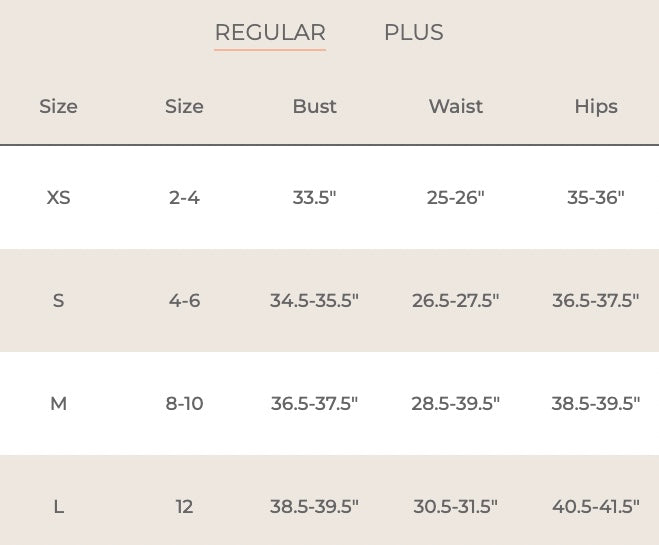659x545 pixels.
Task: Click the 26.5-27.5" waist measurement
Action: 455,300
